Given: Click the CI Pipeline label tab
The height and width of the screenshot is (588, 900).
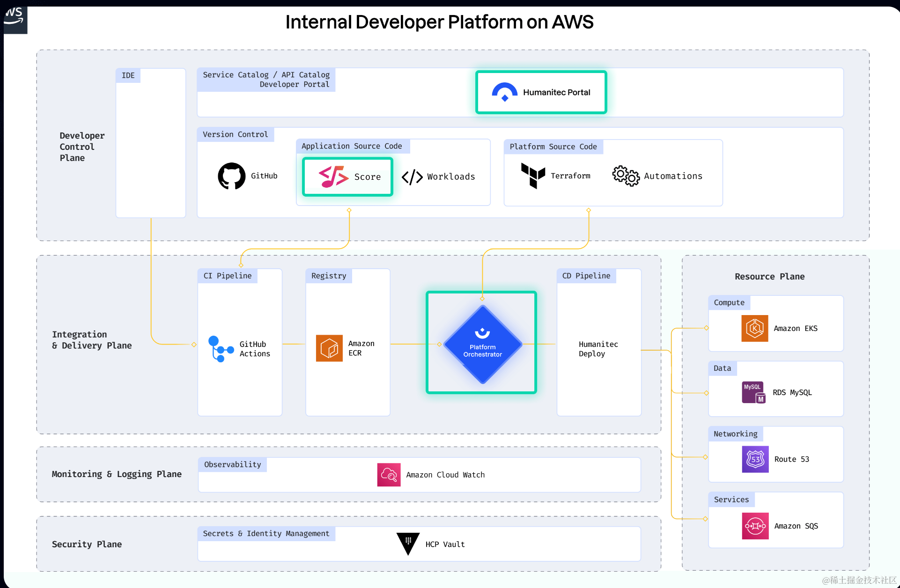Looking at the screenshot, I should pyautogui.click(x=228, y=276).
